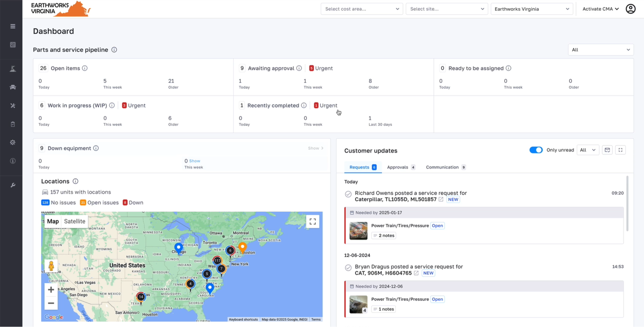Click the info icon next to Open items
Image resolution: width=644 pixels, height=327 pixels.
pyautogui.click(x=85, y=68)
